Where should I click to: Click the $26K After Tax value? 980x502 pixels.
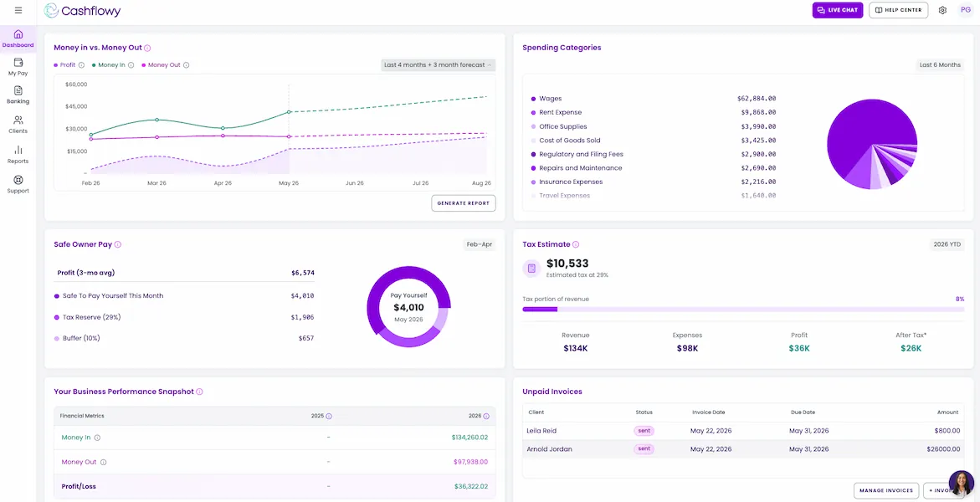point(911,348)
